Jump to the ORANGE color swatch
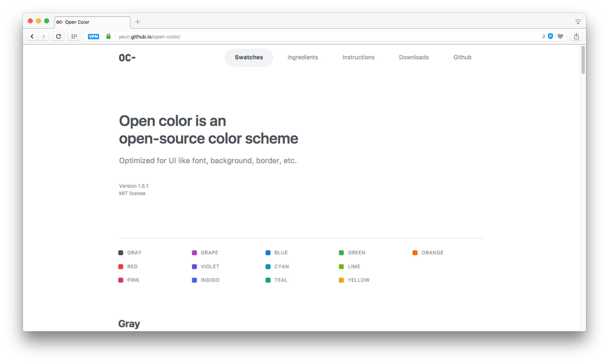The height and width of the screenshot is (364, 609). [x=432, y=253]
